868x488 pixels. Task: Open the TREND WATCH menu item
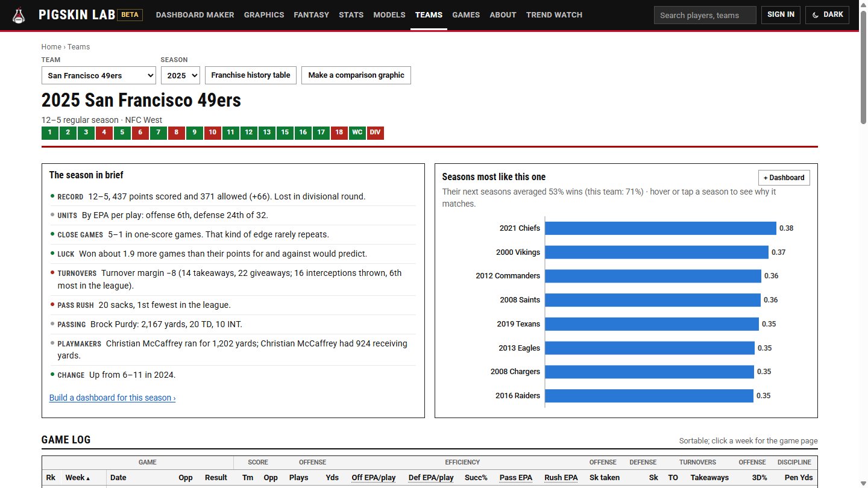tap(554, 15)
